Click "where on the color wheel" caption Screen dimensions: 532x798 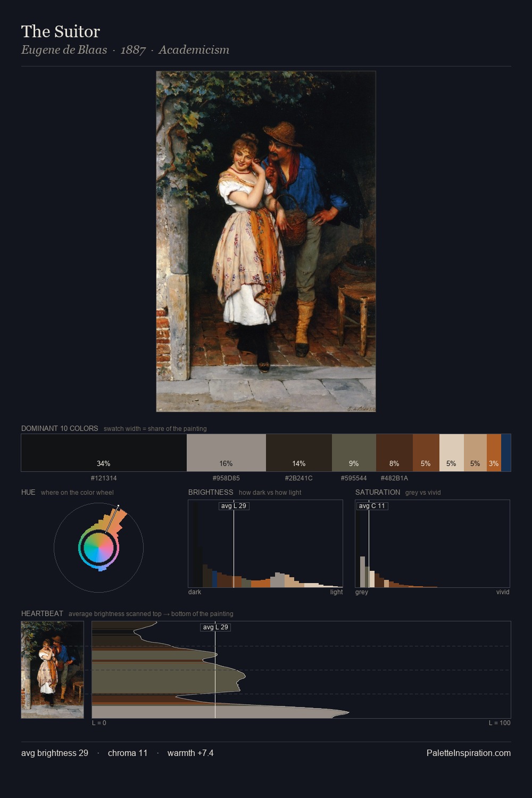pyautogui.click(x=77, y=493)
